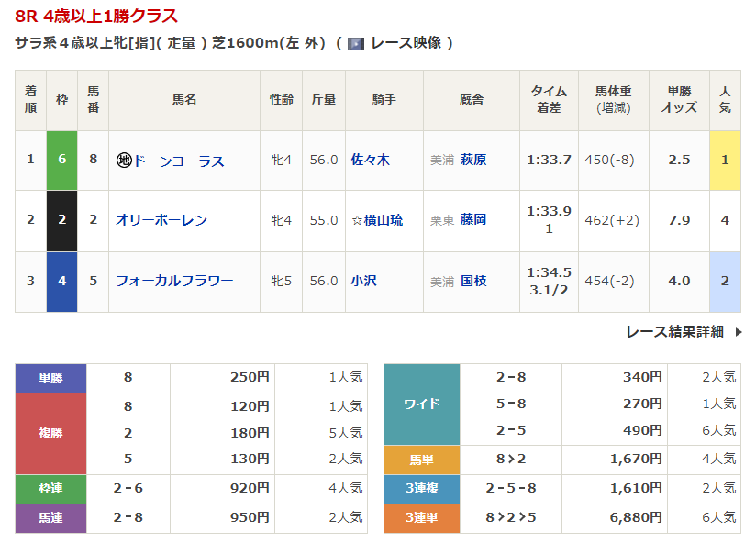Image resolution: width=756 pixels, height=543 pixels.
Task: Click the black frame 2 swatch
Action: (x=62, y=220)
